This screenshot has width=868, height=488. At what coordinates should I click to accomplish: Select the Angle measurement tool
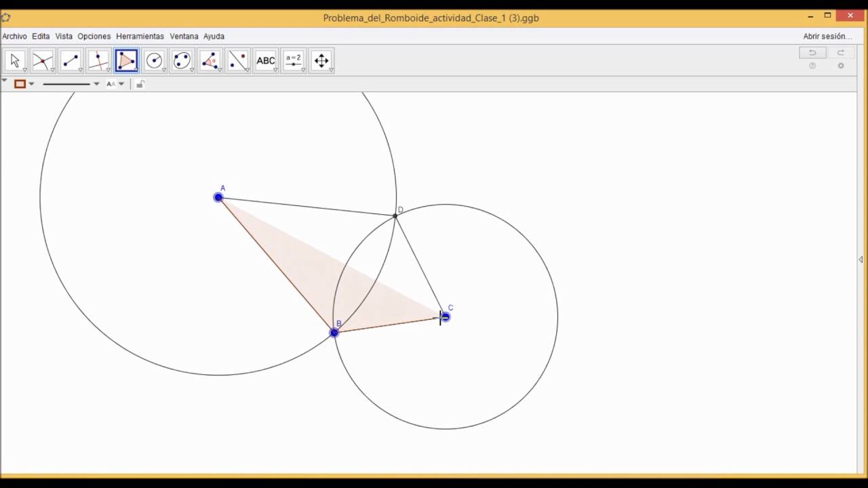pos(210,60)
